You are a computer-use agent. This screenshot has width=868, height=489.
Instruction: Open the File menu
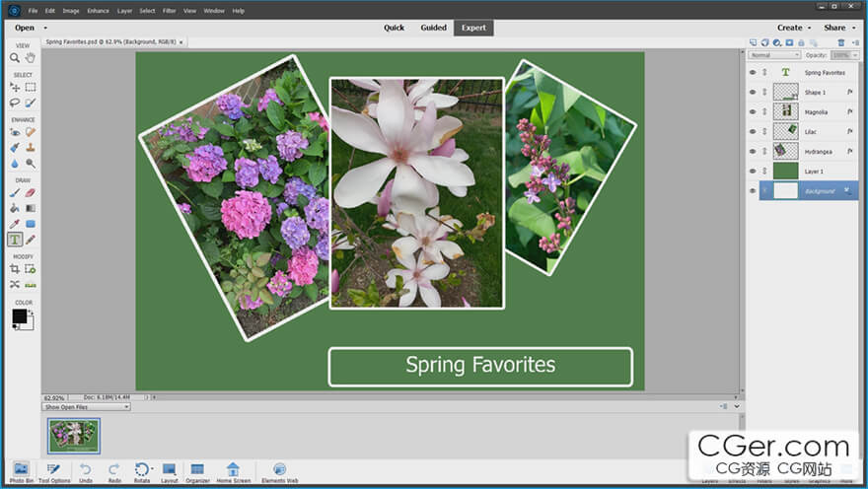click(34, 11)
